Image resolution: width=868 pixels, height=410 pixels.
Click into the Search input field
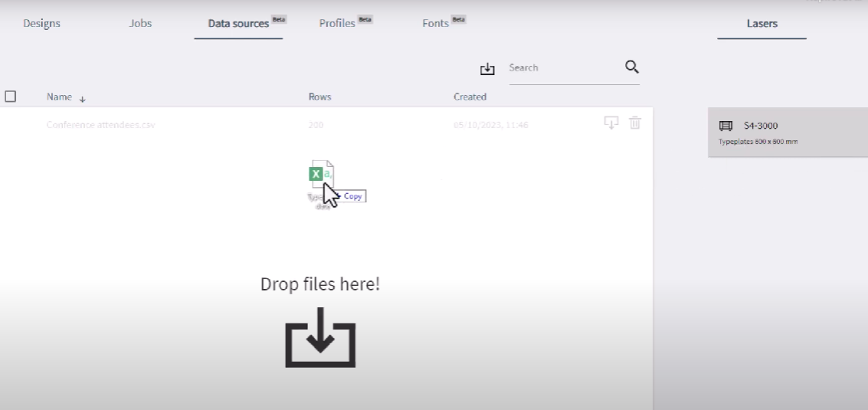(563, 67)
